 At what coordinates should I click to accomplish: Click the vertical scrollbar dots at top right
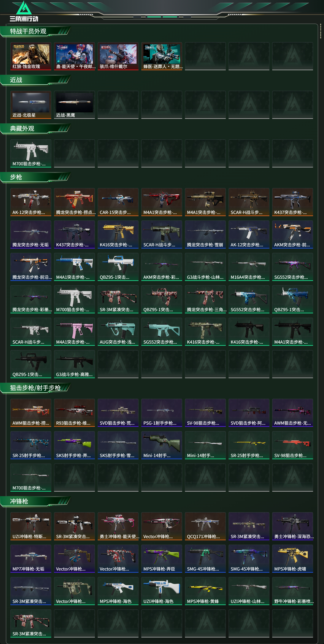tap(321, 32)
